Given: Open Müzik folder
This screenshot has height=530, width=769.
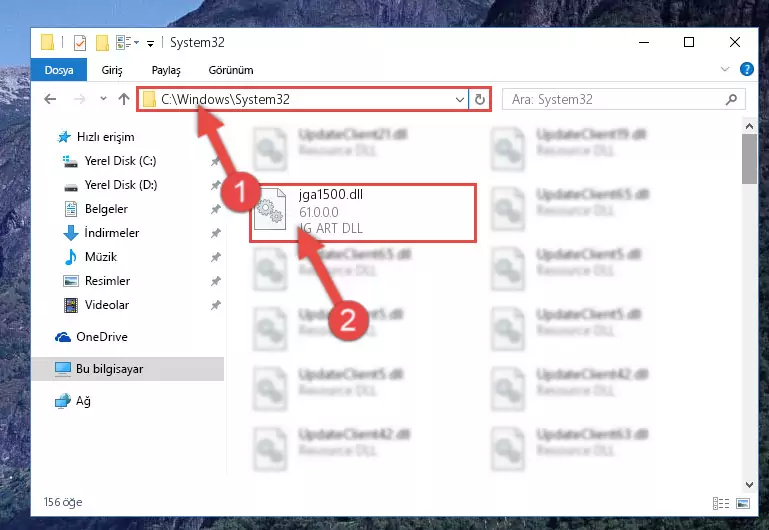Looking at the screenshot, I should (101, 257).
